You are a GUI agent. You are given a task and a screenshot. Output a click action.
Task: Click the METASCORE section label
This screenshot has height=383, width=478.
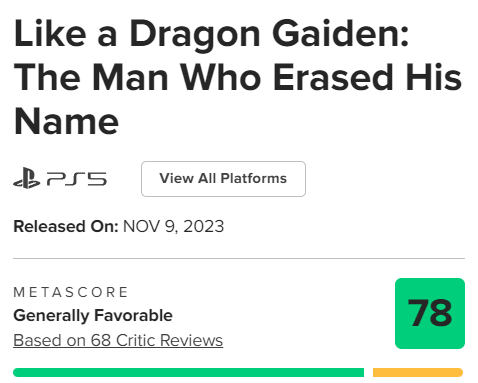[x=71, y=292]
